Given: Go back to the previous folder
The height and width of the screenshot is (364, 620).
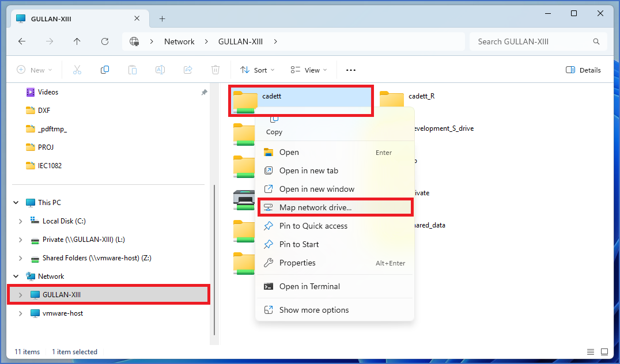Looking at the screenshot, I should pos(21,41).
